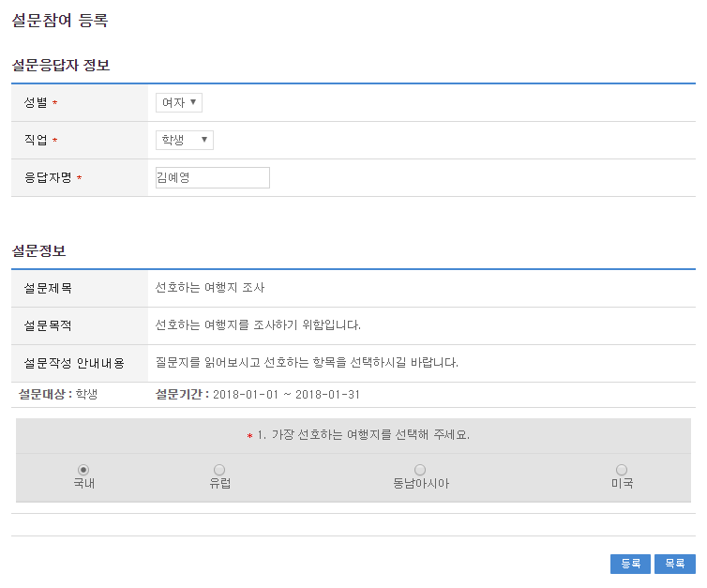Select the 국내 radio button
This screenshot has height=588, width=707.
(x=83, y=469)
